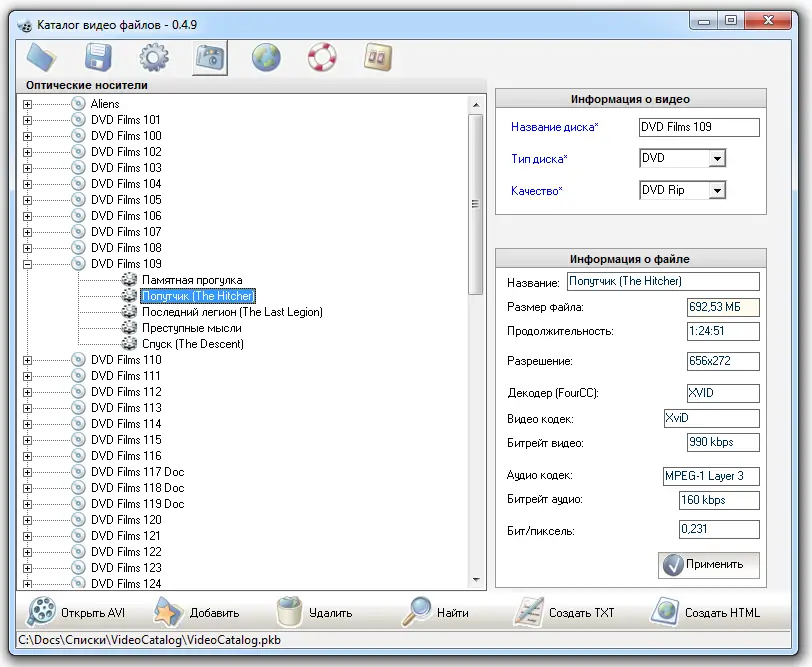812x667 pixels.
Task: Click the disc icon next to Aliens
Action: click(x=78, y=104)
